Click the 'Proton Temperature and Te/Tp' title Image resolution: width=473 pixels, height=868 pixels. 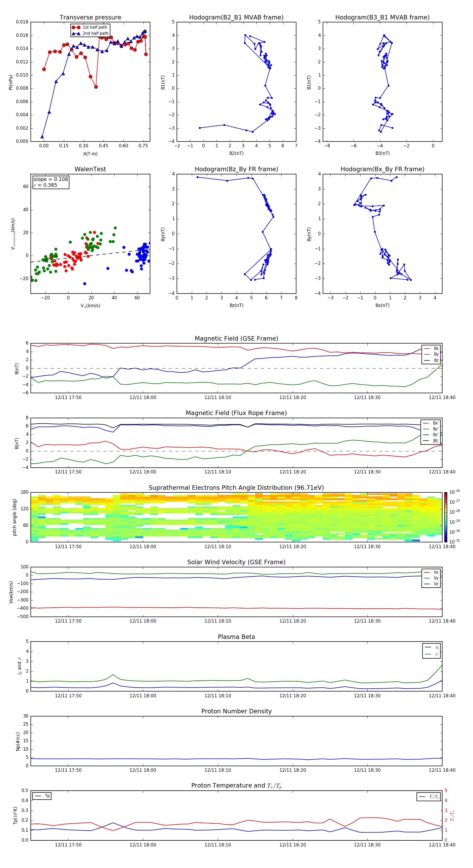[236, 785]
